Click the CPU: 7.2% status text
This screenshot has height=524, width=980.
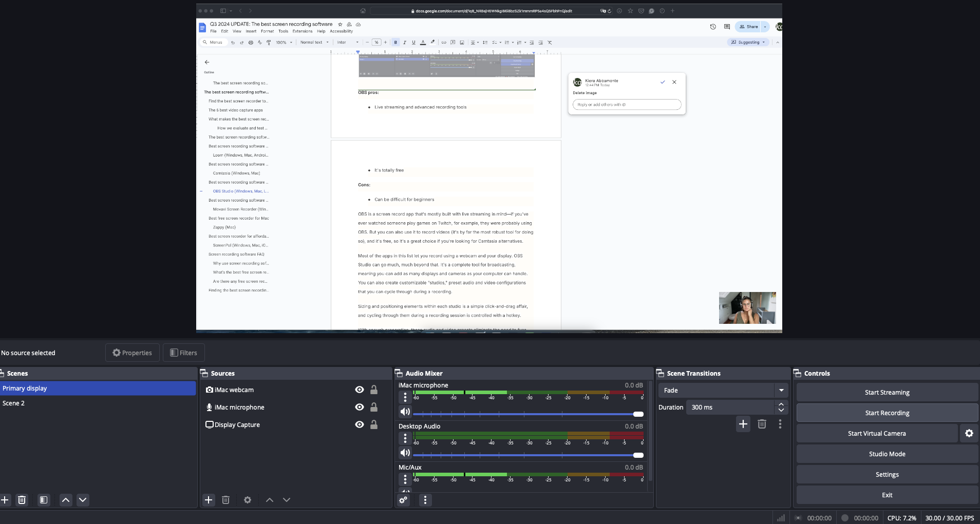click(901, 518)
